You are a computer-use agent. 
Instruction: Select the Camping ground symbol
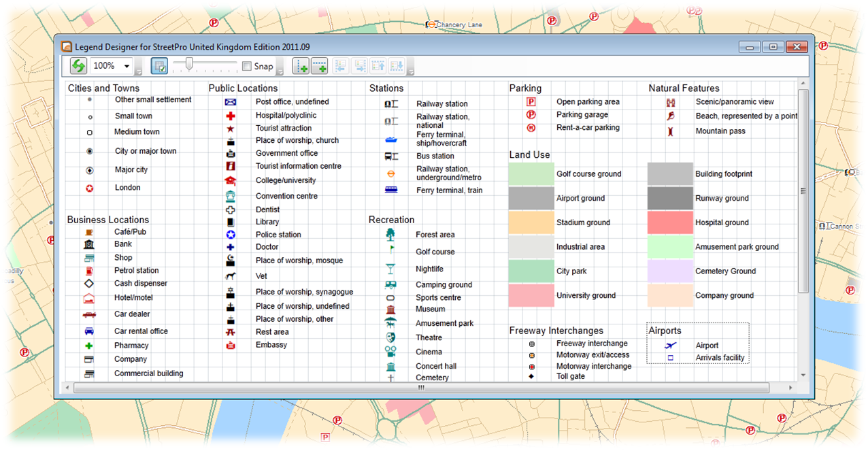tap(390, 285)
